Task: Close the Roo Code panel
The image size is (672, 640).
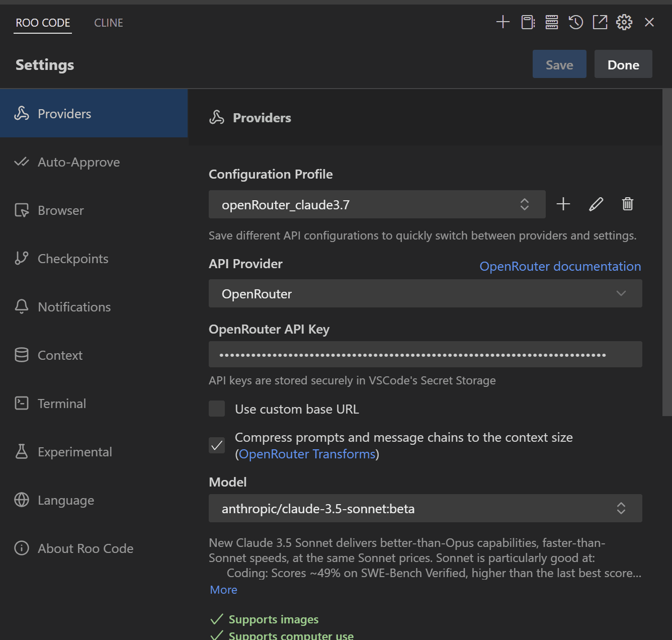Action: [x=649, y=22]
